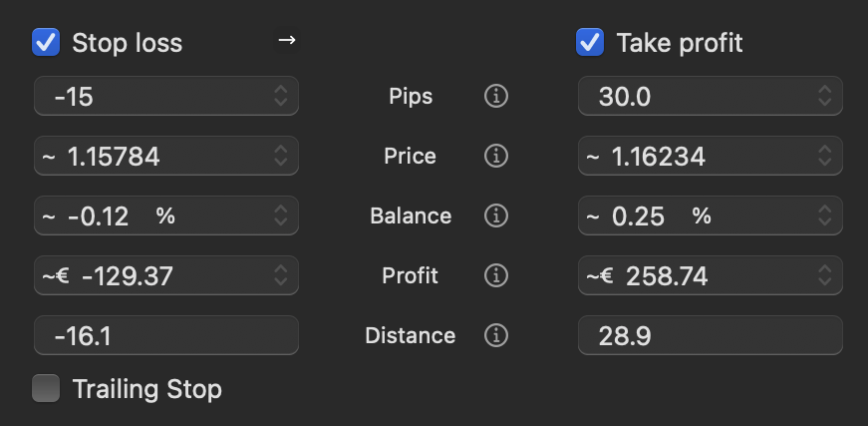Click stepper on Take profit € 258.74 field
Image resolution: width=868 pixels, height=426 pixels.
pyautogui.click(x=825, y=275)
